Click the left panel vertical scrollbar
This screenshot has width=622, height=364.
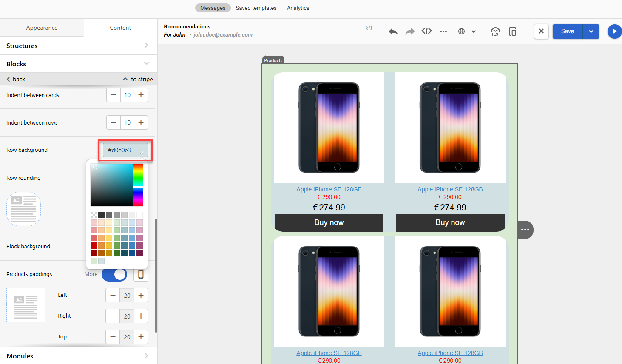click(156, 276)
